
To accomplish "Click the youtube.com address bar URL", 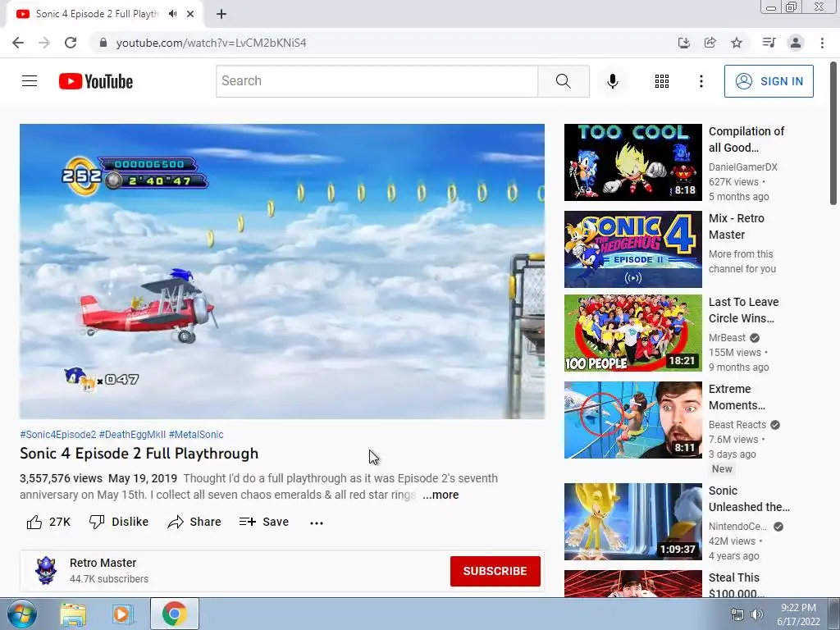I will tap(211, 43).
